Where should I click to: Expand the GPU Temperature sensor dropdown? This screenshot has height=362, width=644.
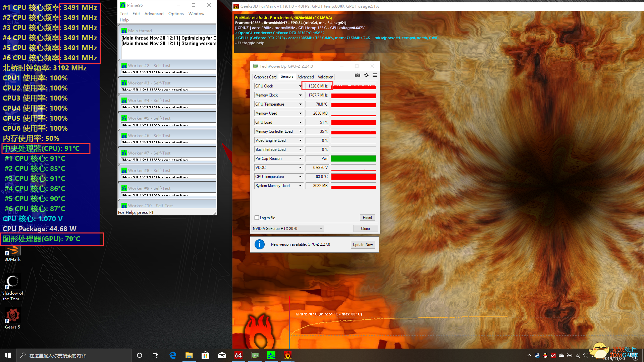300,104
